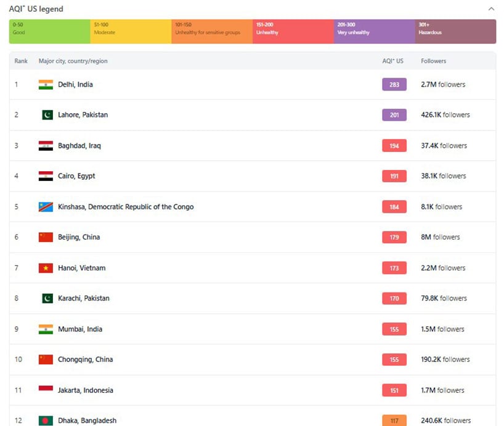Open the Lahore, Pakistan city link
Image resolution: width=504 pixels, height=426 pixels.
(83, 115)
